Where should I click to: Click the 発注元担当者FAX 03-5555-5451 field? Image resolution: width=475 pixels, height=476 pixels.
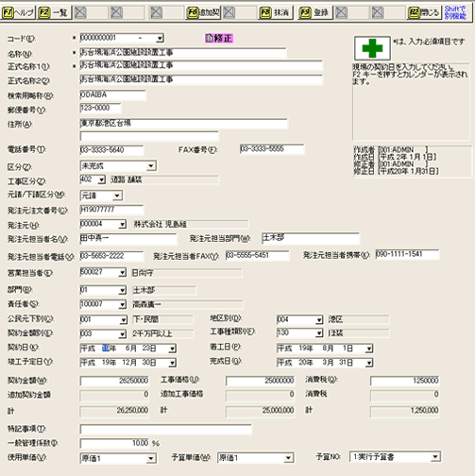(257, 256)
